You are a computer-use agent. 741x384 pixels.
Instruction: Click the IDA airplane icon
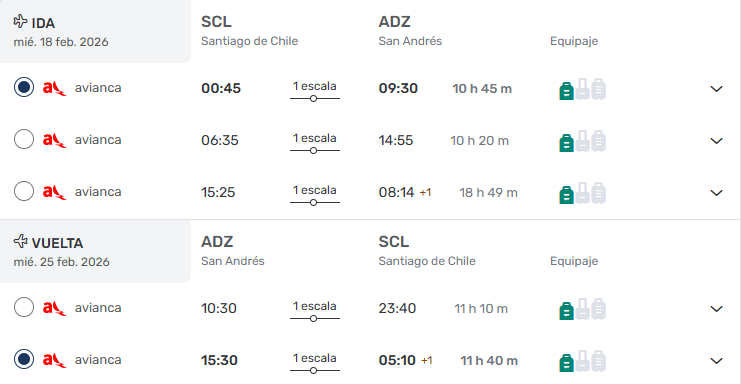[20, 21]
